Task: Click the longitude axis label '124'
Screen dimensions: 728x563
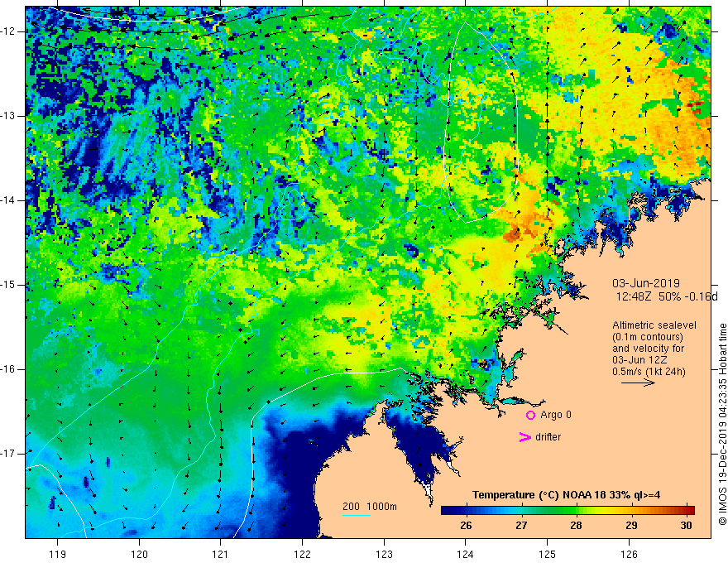Action: point(466,554)
